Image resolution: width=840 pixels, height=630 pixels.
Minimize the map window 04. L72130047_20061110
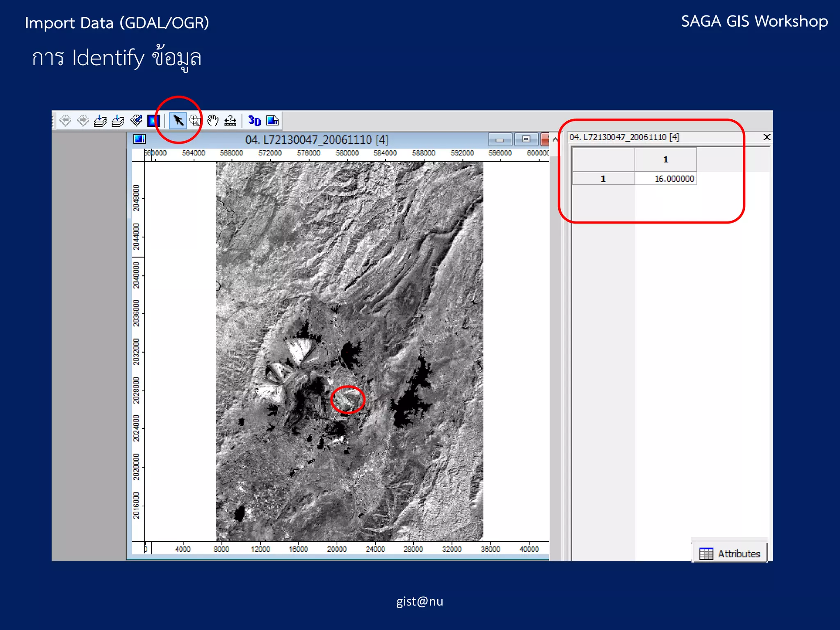coord(500,139)
